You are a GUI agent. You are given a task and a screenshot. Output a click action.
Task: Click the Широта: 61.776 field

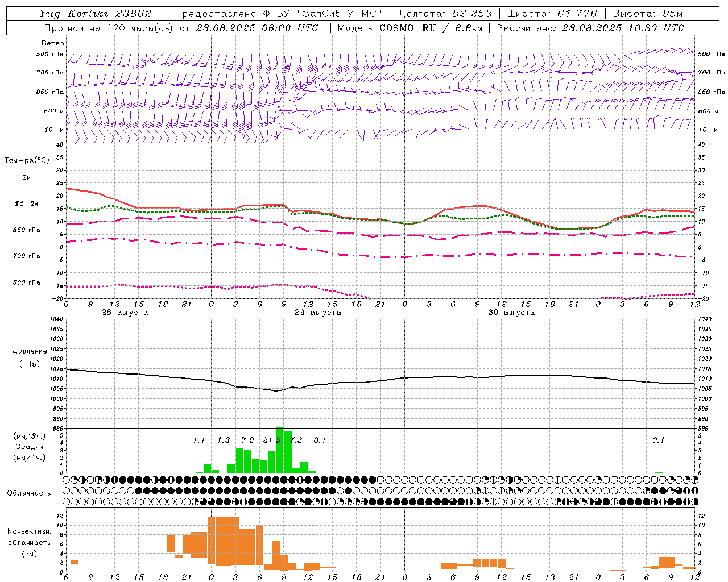pyautogui.click(x=552, y=14)
